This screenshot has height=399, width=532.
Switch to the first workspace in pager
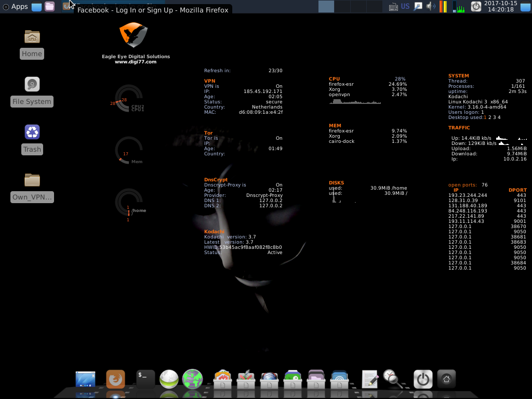click(x=326, y=6)
